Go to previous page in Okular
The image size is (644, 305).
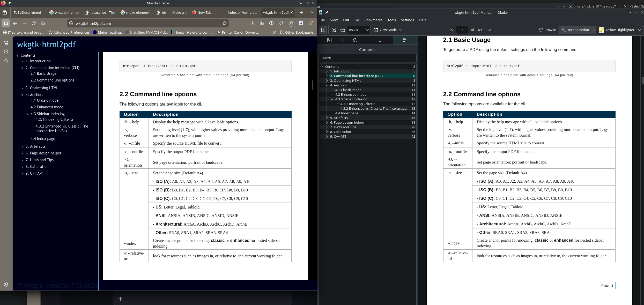[450, 30]
